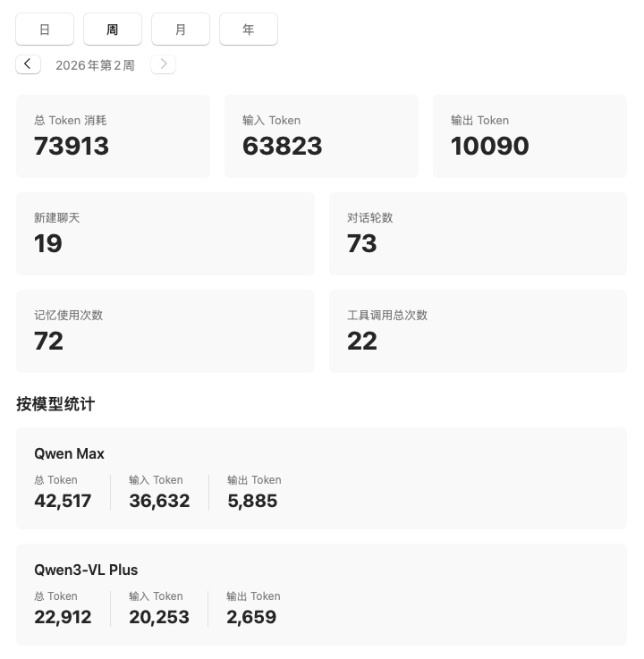
Task: Open the 对话轮数 statistic card
Action: [478, 233]
